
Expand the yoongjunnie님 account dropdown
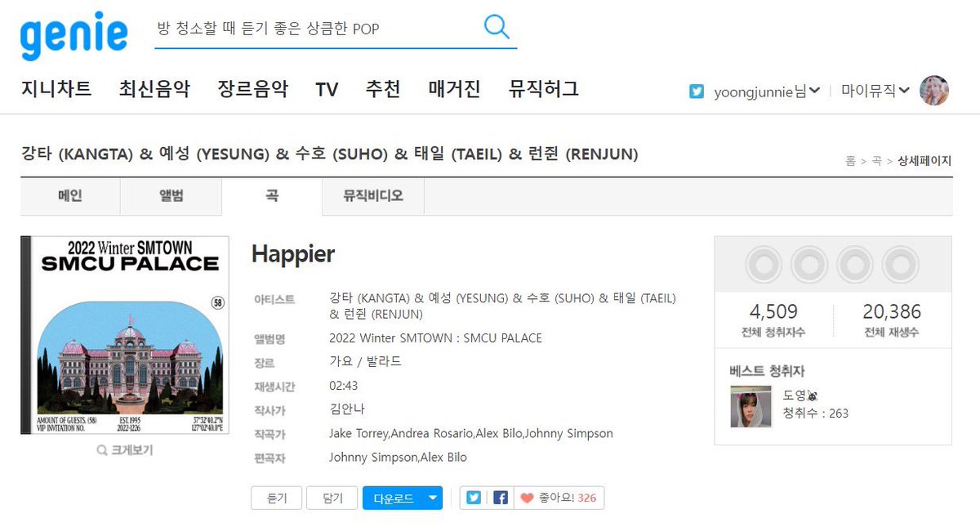(767, 92)
